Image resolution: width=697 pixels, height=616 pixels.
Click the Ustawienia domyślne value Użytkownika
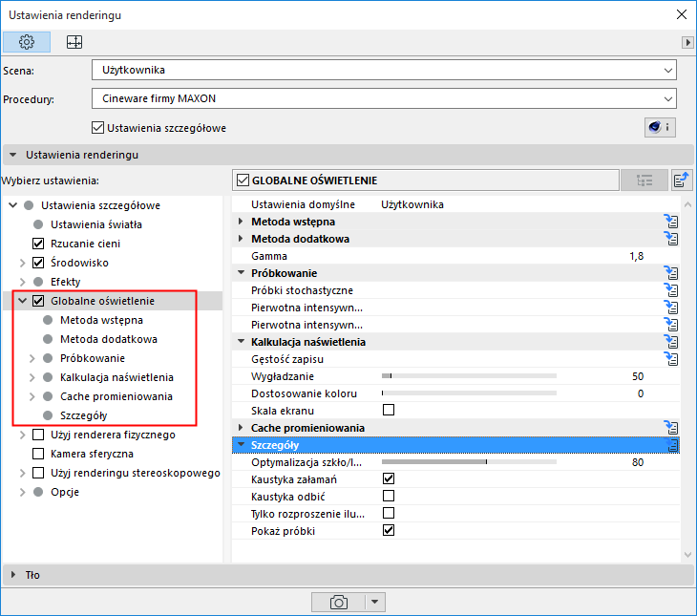(x=412, y=204)
